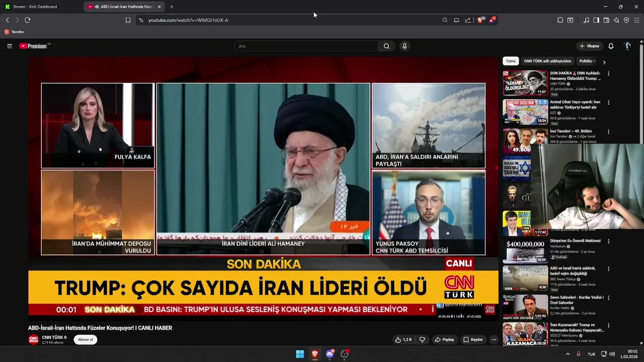The width and height of the screenshot is (644, 362).
Task: Open YouTube notifications bell
Action: point(611,46)
